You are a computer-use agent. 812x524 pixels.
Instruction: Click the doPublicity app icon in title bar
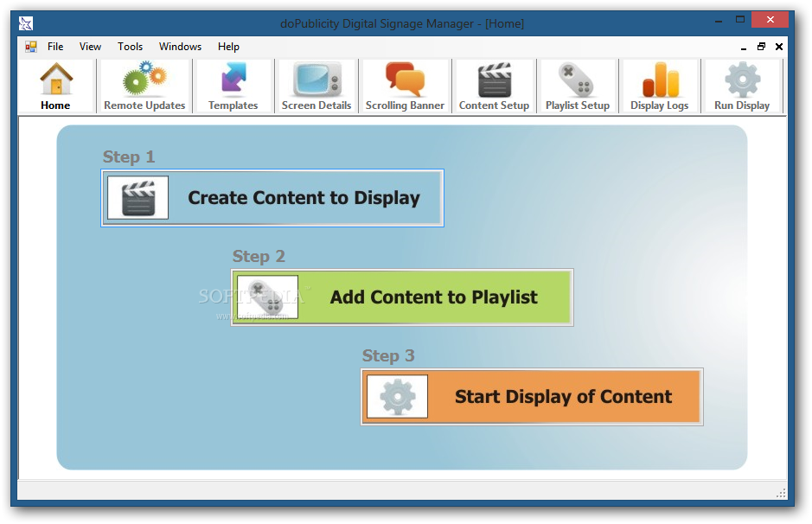[26, 23]
